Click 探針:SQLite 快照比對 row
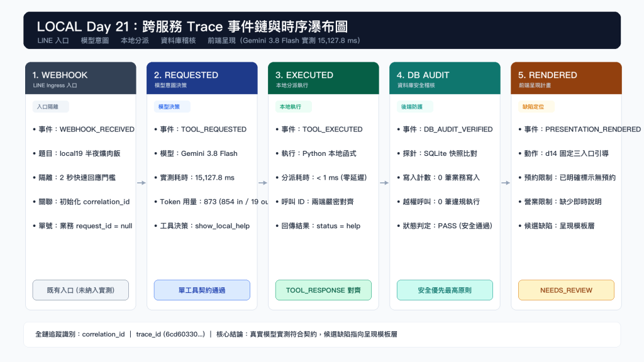The height and width of the screenshot is (362, 644). click(437, 153)
